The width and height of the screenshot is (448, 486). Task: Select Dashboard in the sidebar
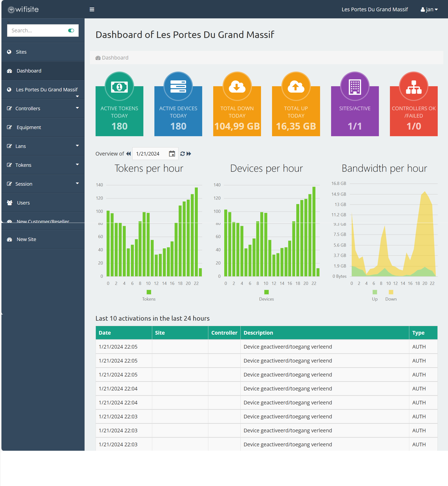click(43, 71)
